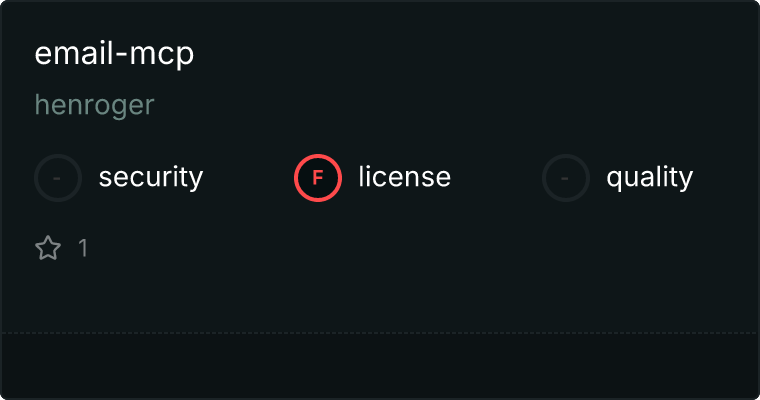Image resolution: width=760 pixels, height=400 pixels.
Task: Visit the henroger author profile
Action: click(x=95, y=105)
